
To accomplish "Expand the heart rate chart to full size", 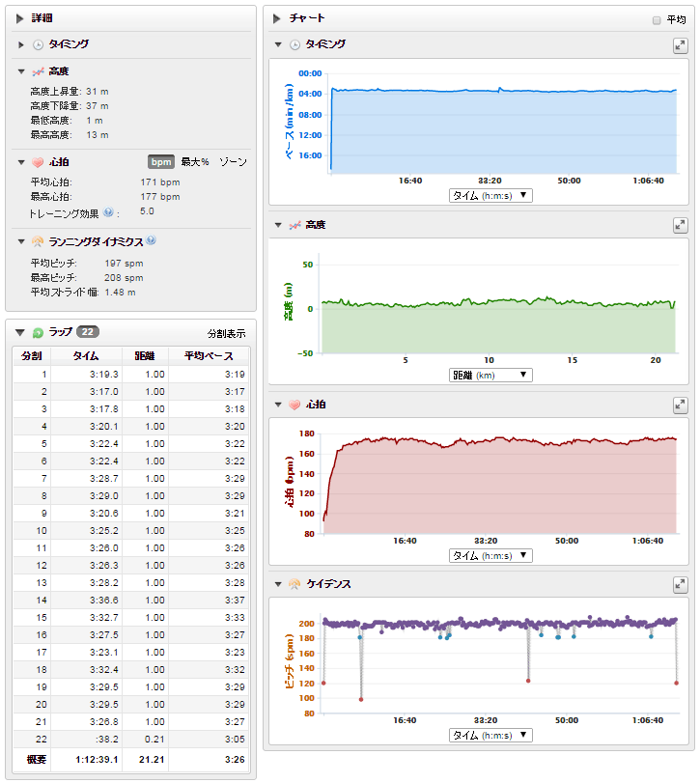I will [x=680, y=405].
